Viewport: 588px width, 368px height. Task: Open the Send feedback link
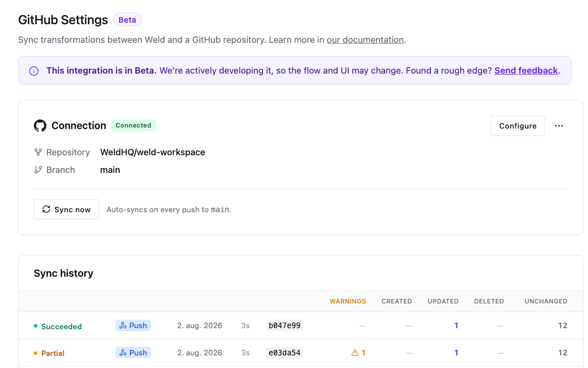(526, 71)
